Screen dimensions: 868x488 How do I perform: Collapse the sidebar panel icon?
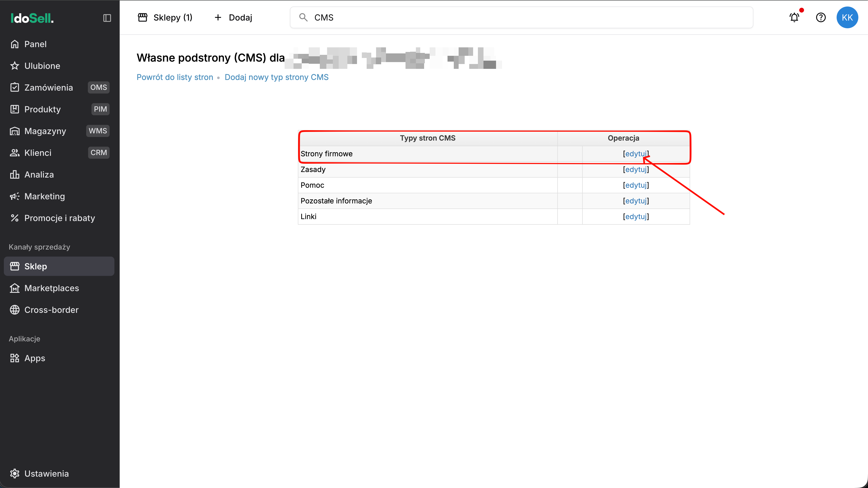click(107, 18)
